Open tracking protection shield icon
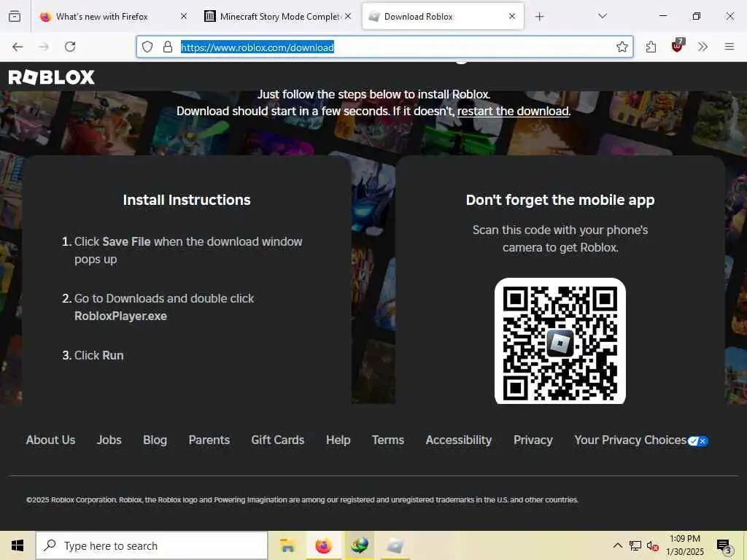This screenshot has width=747, height=560. coord(147,47)
